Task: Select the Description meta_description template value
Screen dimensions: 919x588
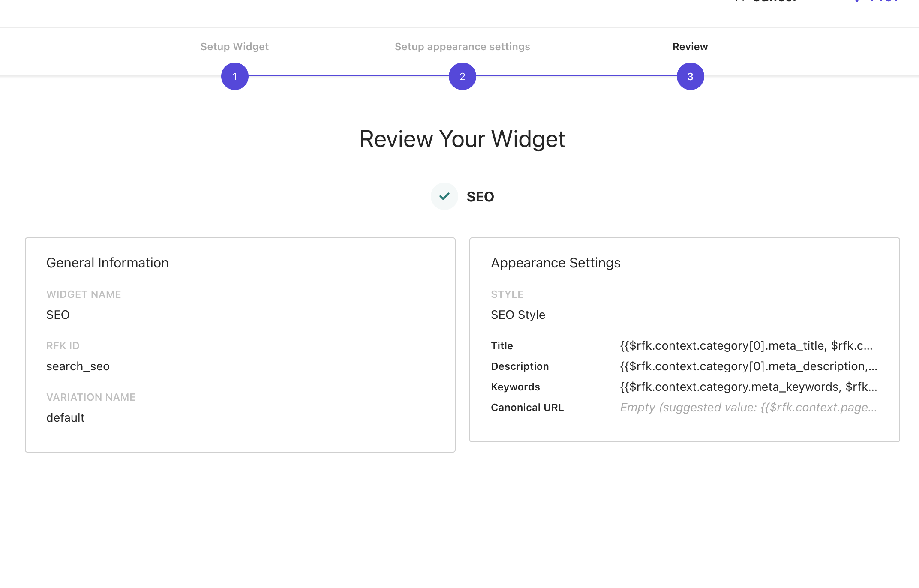Action: [748, 366]
